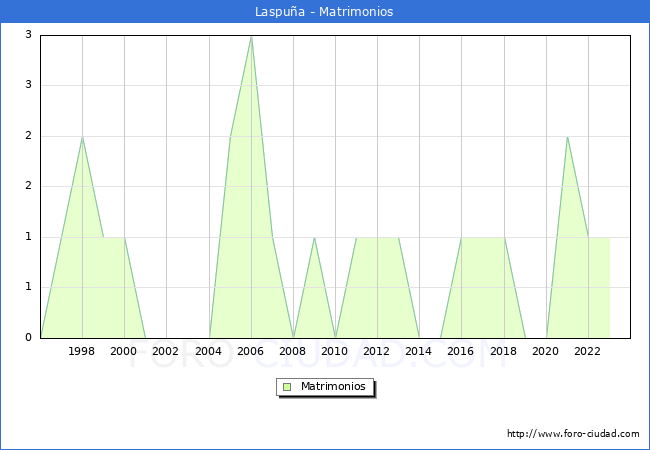Click the chart title Laspuña - Matrimonios

click(325, 12)
